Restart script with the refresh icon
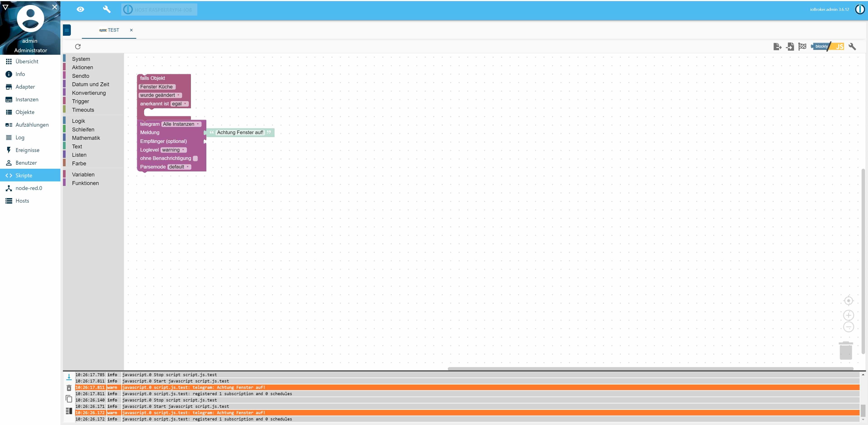This screenshot has height=425, width=868. click(x=78, y=46)
